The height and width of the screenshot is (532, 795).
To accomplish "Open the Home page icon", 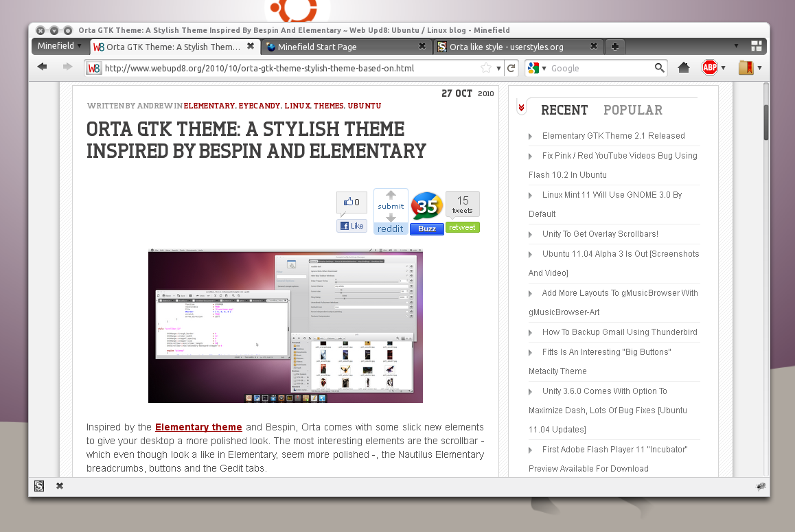I will tap(684, 67).
